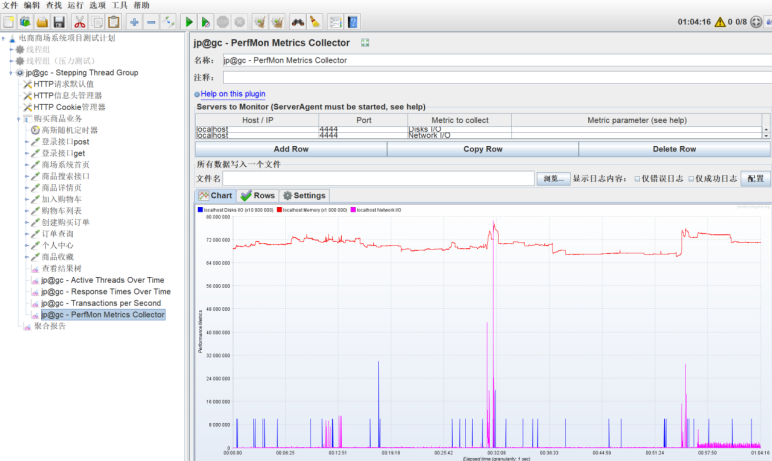The width and height of the screenshot is (772, 461).
Task: Expand all nodes with plus icon
Action: tap(134, 22)
